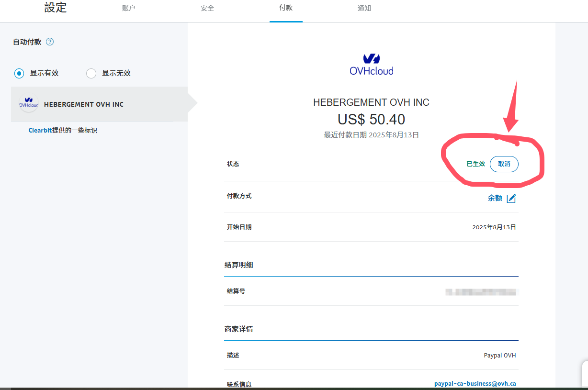Click the HEBERGEMENT OVH INC heading above the amount
Viewport: 588px width, 390px height.
pyautogui.click(x=372, y=102)
